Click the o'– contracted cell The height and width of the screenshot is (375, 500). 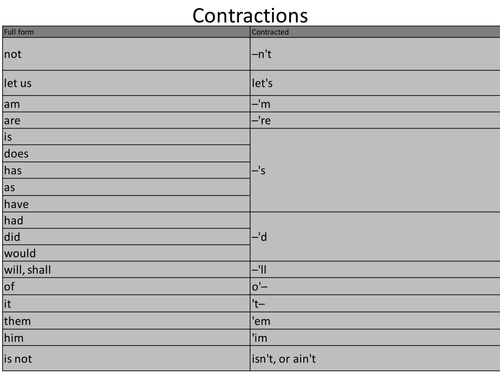coord(375,286)
